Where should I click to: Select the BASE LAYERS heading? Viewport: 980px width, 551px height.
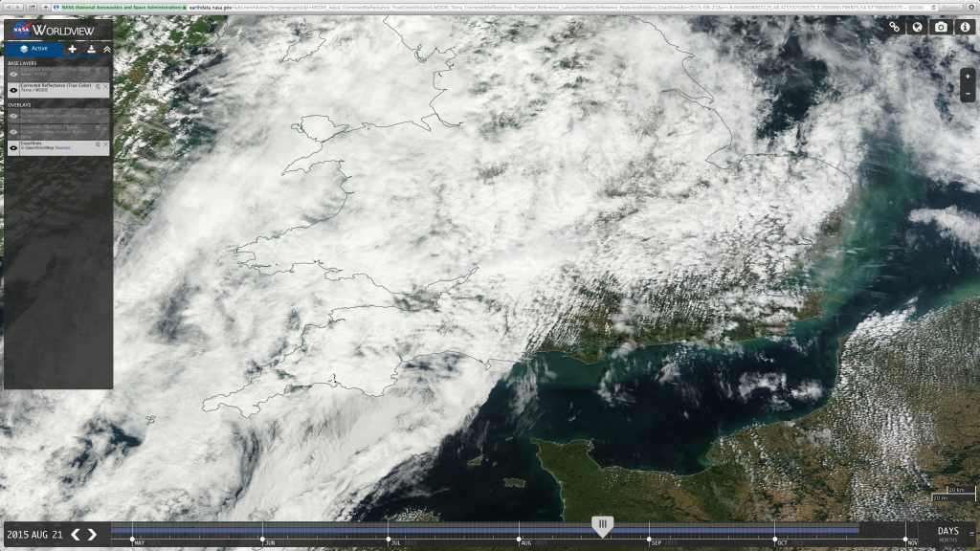23,63
